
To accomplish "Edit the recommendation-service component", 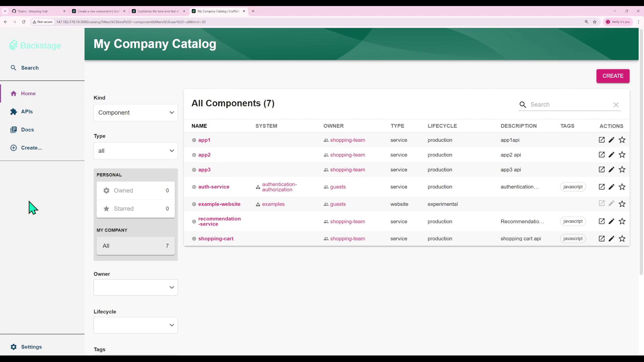I will [x=611, y=221].
